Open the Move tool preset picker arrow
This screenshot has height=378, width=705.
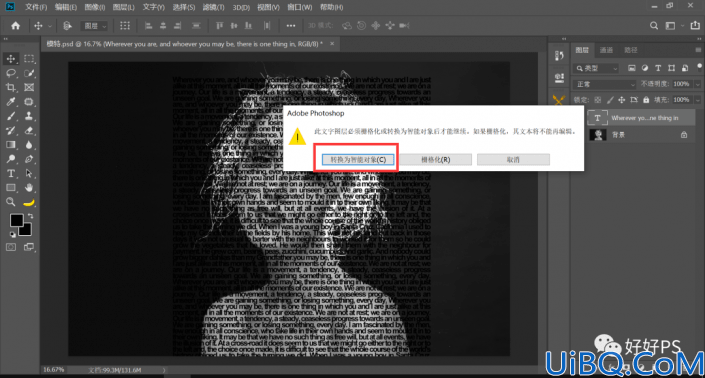49,26
